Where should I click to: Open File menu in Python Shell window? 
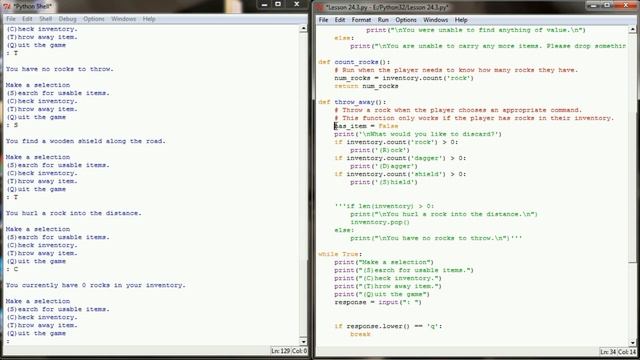click(x=11, y=19)
